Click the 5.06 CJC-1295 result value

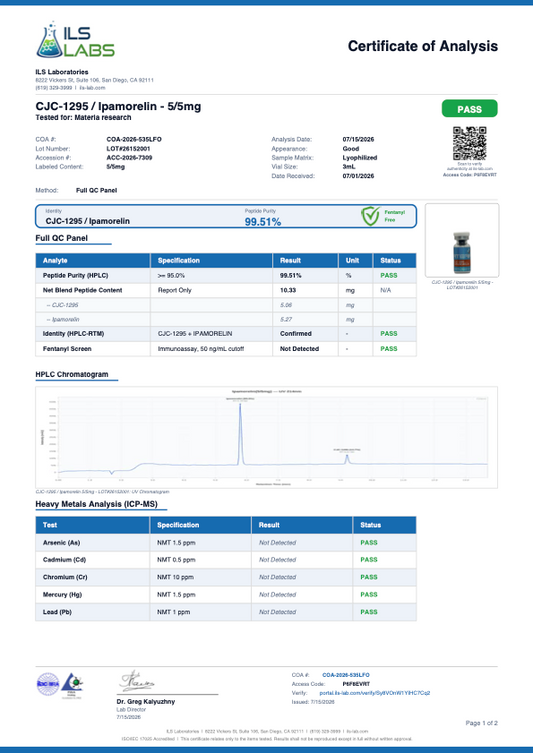coord(286,305)
